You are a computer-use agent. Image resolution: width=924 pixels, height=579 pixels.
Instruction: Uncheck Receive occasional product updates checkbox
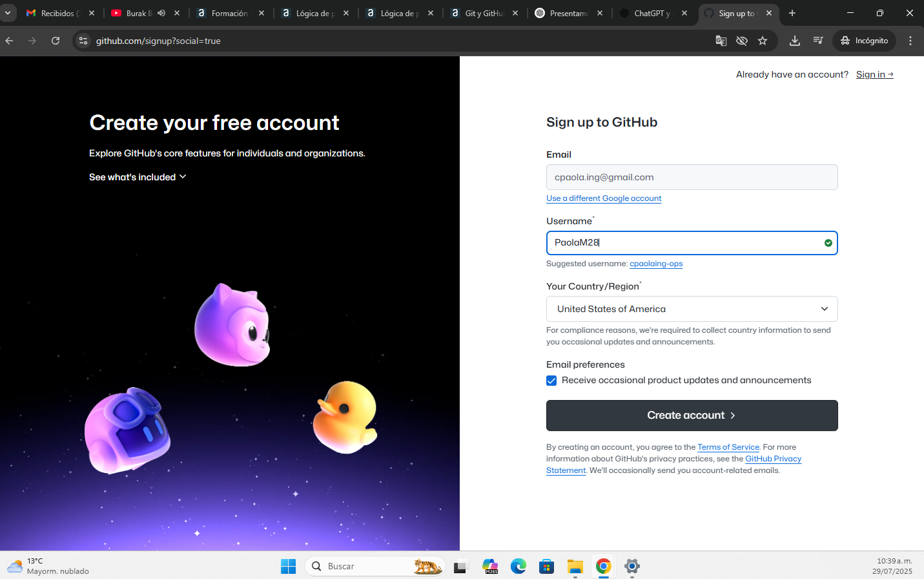coord(551,381)
